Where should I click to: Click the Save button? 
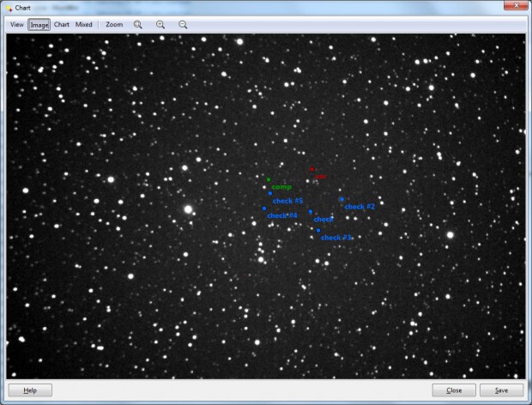(x=501, y=390)
